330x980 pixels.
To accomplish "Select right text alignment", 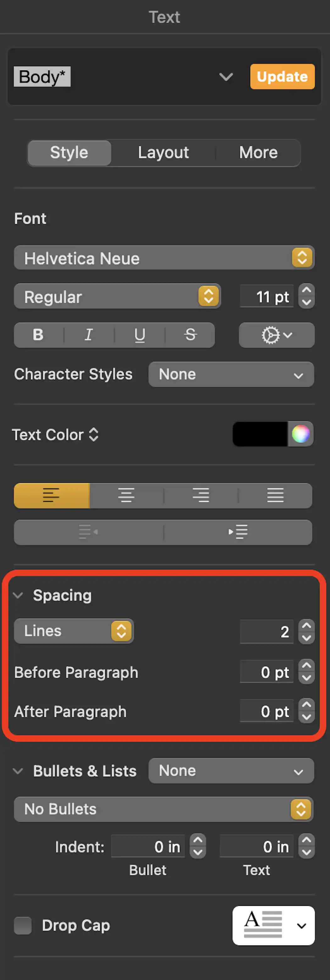I will [x=201, y=495].
